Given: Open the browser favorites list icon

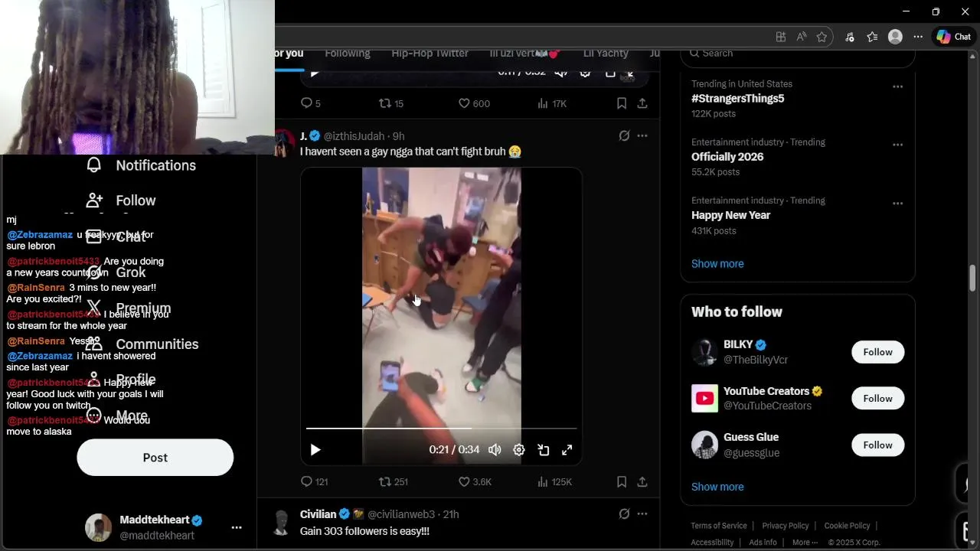Looking at the screenshot, I should (872, 37).
